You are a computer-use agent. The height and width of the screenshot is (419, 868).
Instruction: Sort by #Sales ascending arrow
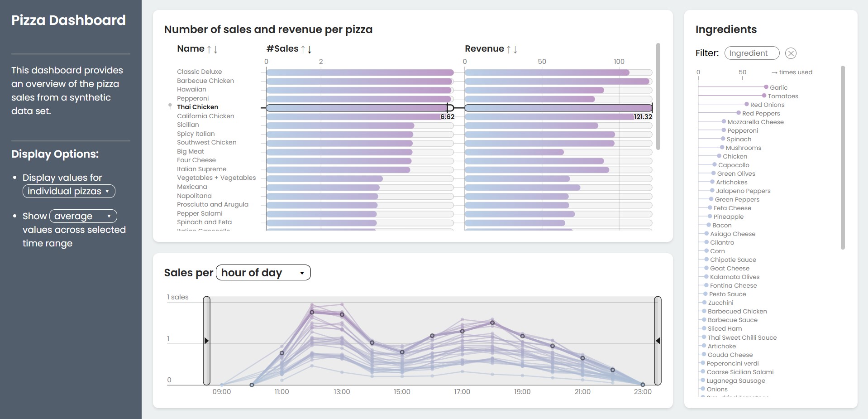pyautogui.click(x=303, y=49)
